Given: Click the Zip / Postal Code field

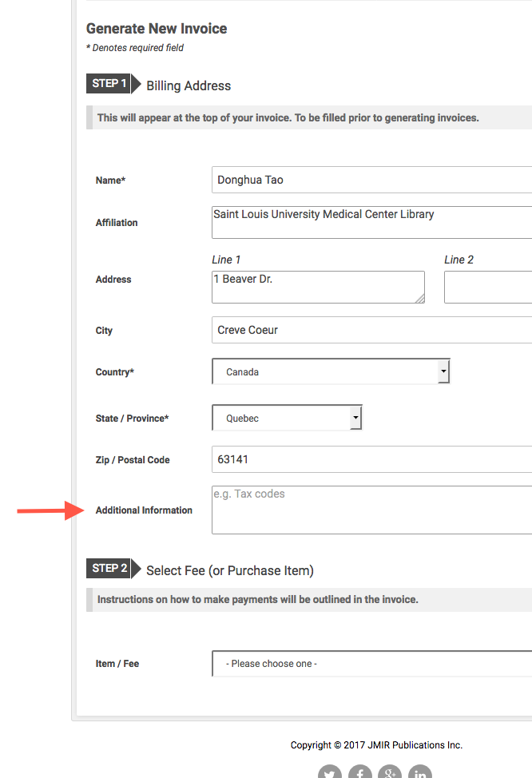Looking at the screenshot, I should [x=371, y=460].
